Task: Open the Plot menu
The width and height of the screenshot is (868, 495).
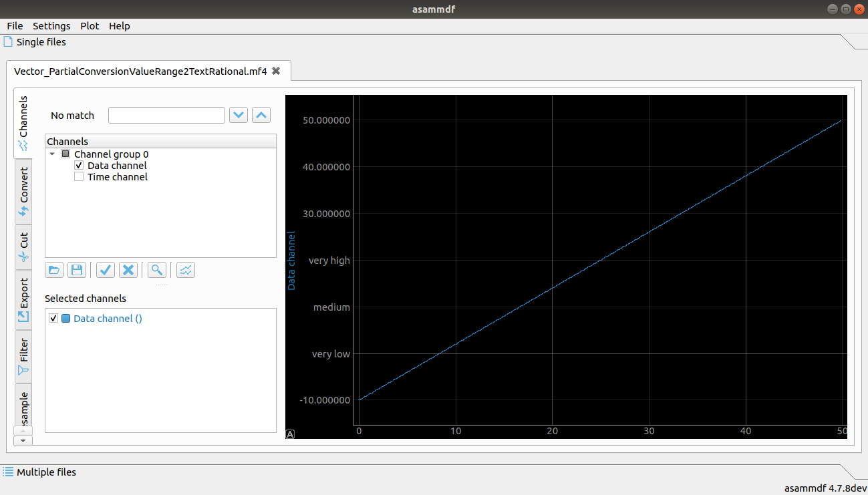Action: [90, 26]
